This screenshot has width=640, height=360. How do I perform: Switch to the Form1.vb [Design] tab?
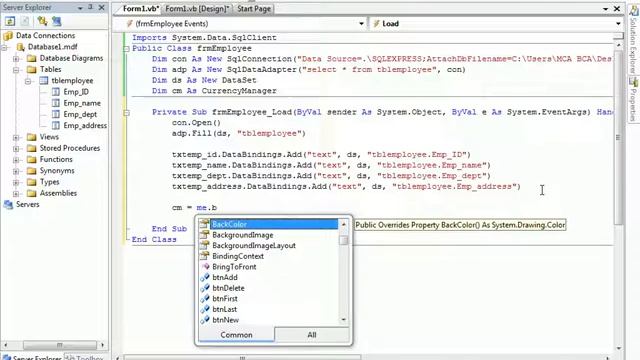click(x=197, y=9)
